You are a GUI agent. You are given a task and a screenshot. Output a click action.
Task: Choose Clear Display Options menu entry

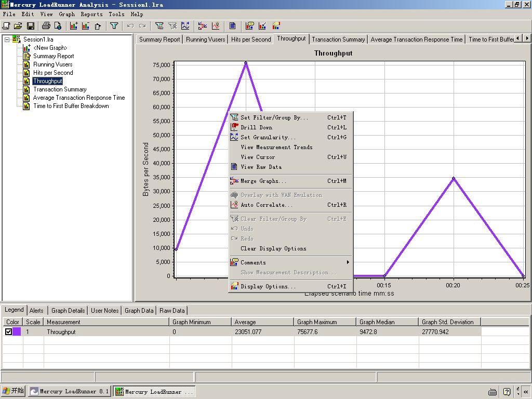coord(291,249)
